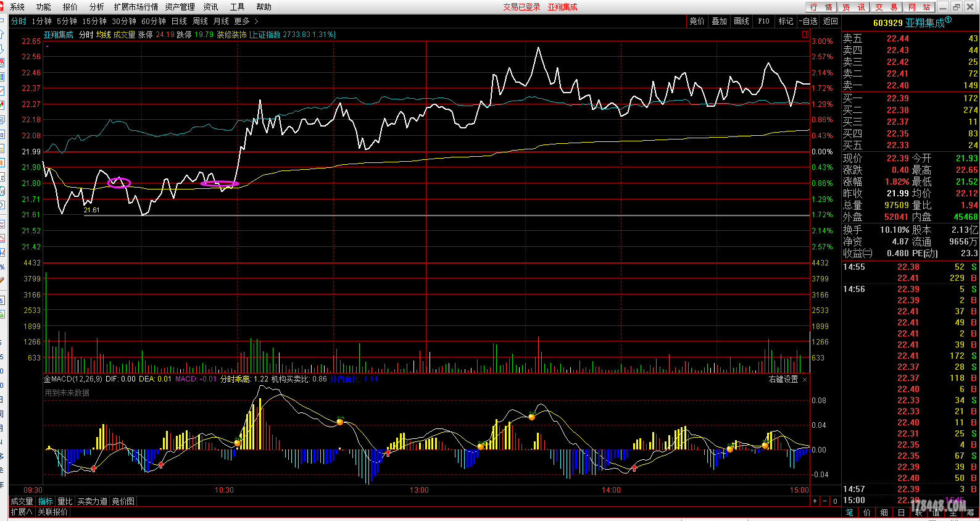
Task: Click the 成交量 legend label
Action: coord(124,35)
